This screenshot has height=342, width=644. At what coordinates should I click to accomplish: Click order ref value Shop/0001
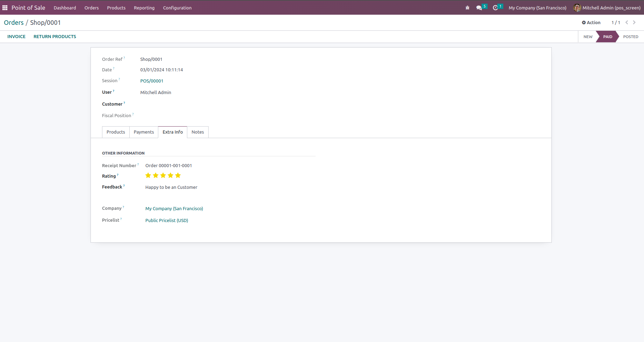click(151, 59)
